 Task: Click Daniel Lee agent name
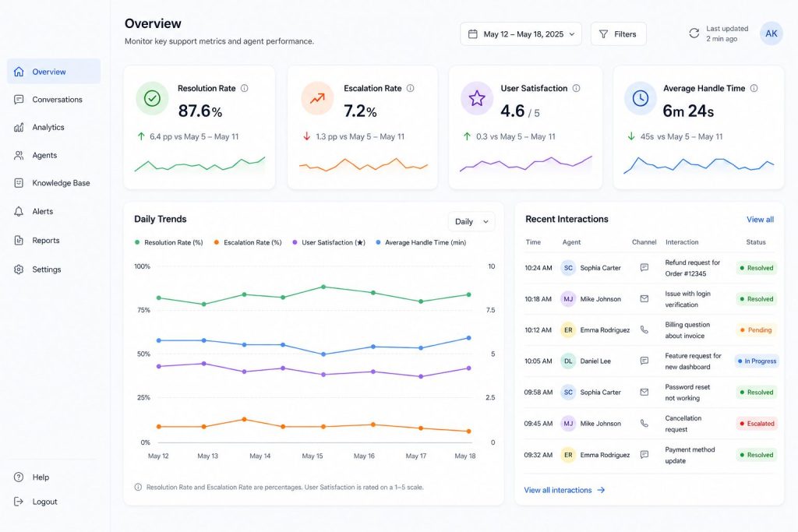click(595, 361)
